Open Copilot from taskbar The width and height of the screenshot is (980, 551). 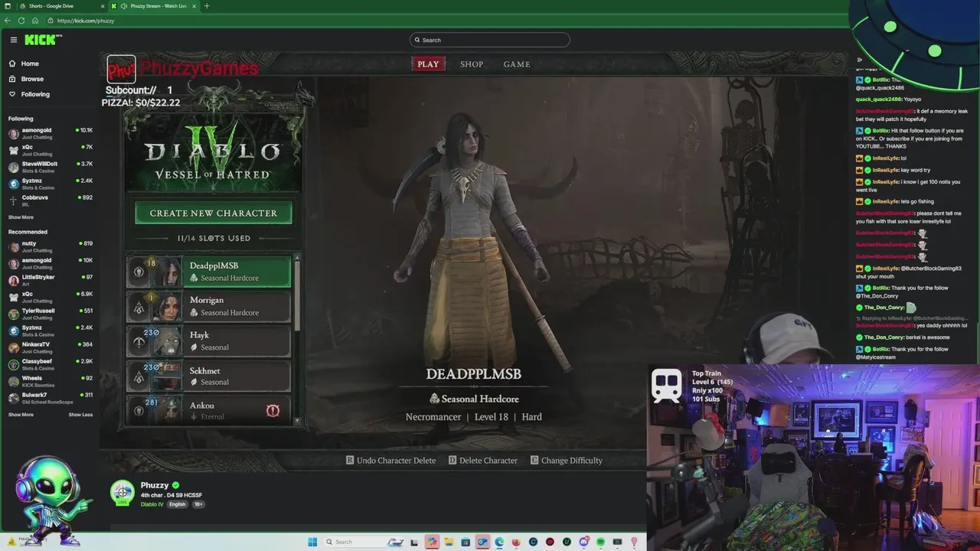432,542
